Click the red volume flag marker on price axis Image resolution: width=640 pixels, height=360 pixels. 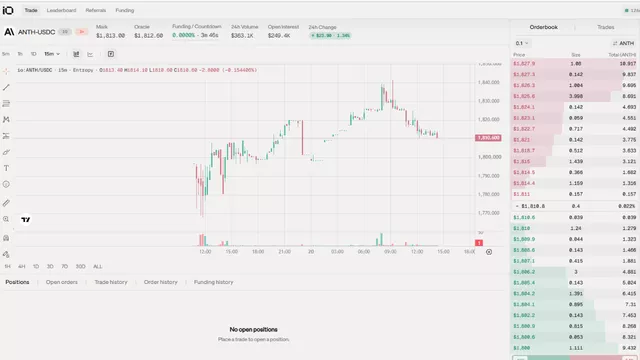click(x=479, y=243)
